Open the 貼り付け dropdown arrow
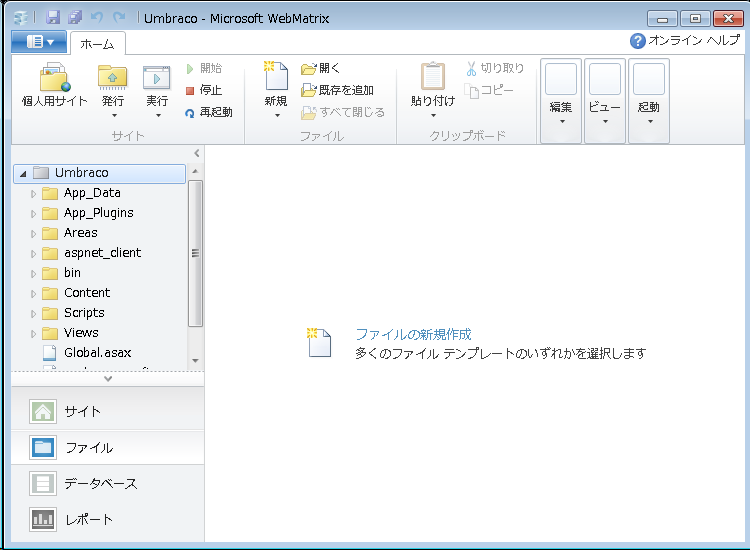Image resolution: width=750 pixels, height=550 pixels. pyautogui.click(x=433, y=116)
